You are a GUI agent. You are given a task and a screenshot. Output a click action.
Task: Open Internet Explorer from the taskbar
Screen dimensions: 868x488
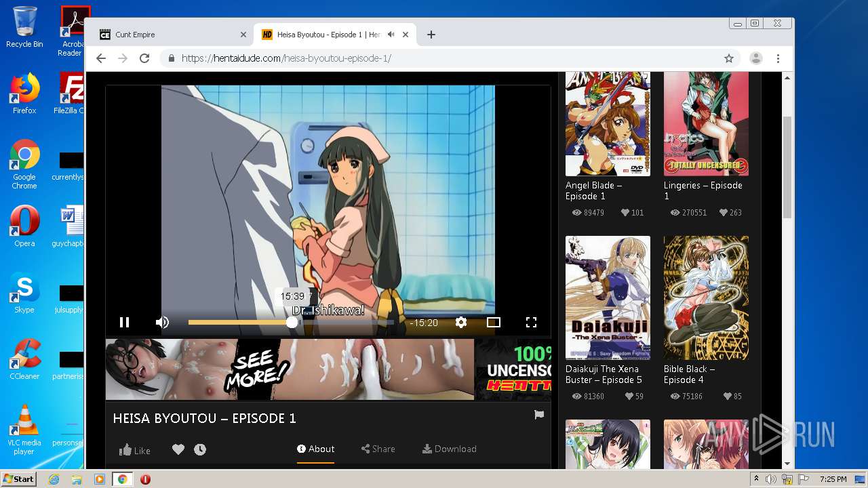point(54,479)
